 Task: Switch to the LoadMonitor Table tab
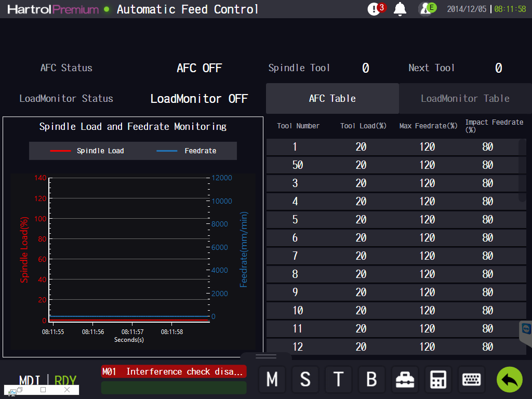point(465,98)
